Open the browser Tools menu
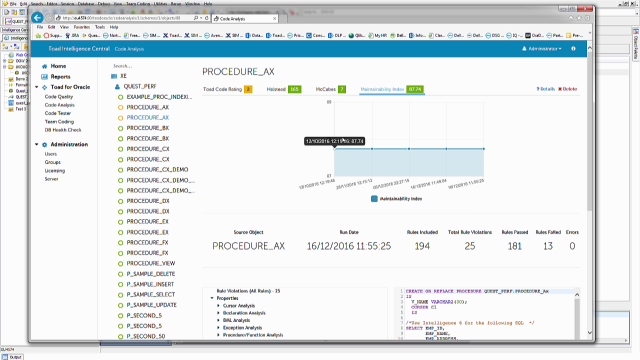The image size is (640, 360). [x=100, y=27]
